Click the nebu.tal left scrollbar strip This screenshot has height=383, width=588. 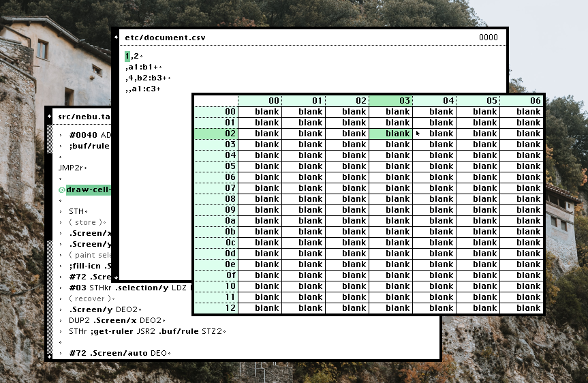click(49, 239)
